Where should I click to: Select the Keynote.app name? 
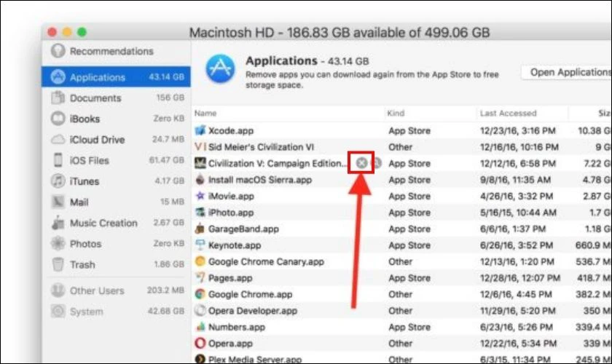(x=235, y=245)
